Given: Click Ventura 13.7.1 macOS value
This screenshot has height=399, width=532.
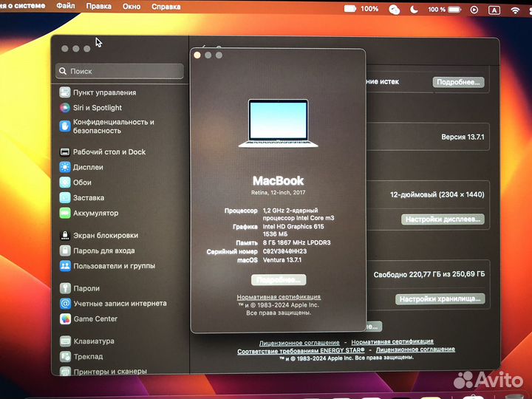Looking at the screenshot, I should point(282,260).
